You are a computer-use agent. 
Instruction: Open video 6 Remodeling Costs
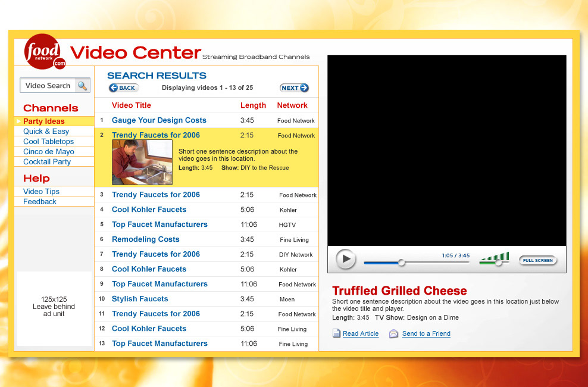(145, 239)
